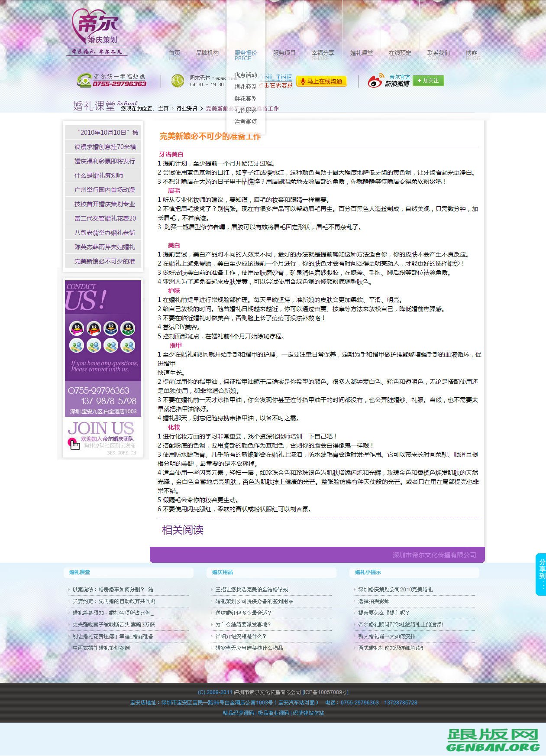Open footer link 为什么结婚要派发喜糖？

pyautogui.click(x=243, y=625)
